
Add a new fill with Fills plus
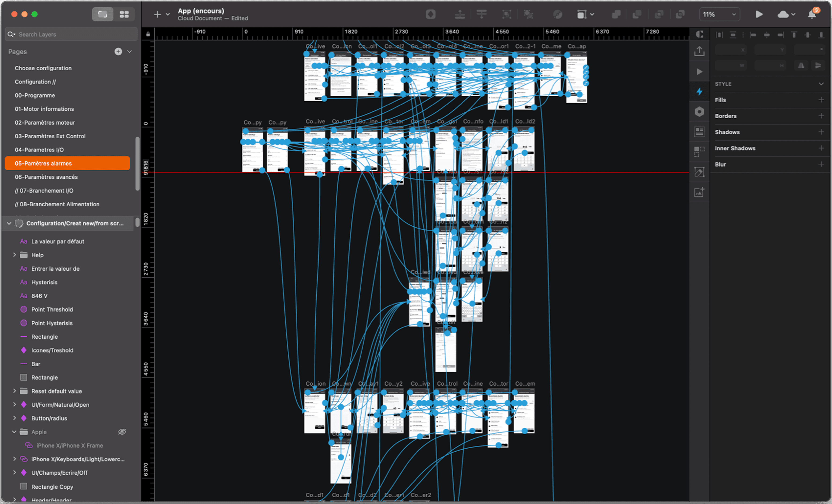tap(821, 100)
